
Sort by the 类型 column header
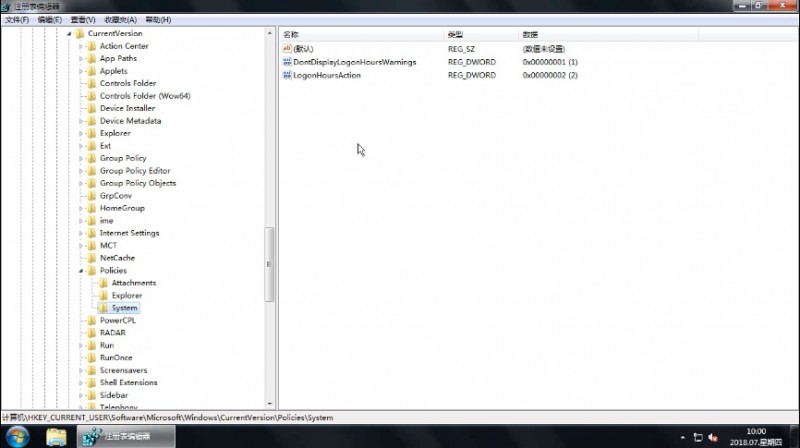tap(481, 34)
